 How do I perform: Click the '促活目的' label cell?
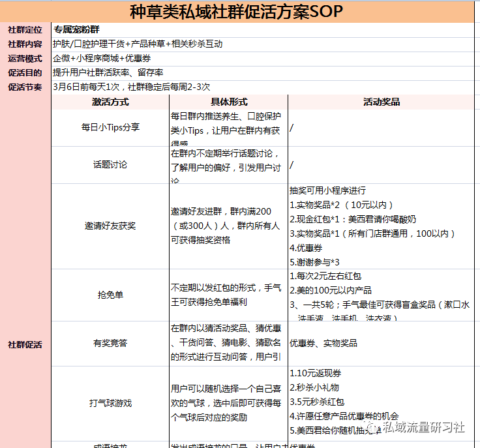click(x=25, y=73)
